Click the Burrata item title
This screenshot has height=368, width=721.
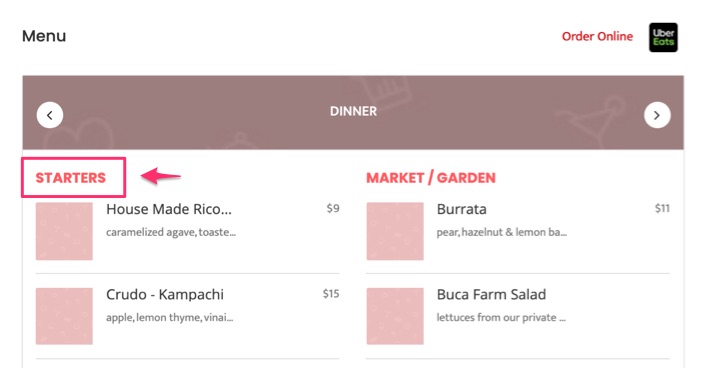click(462, 209)
